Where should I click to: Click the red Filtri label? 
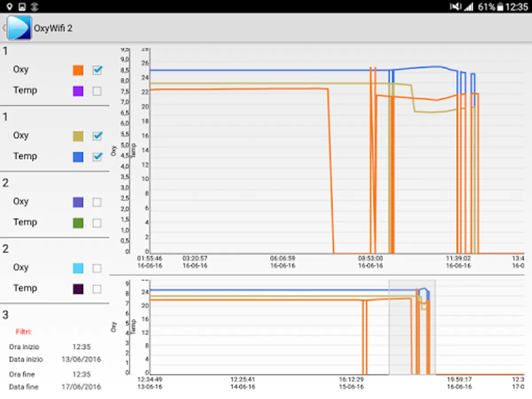[23, 332]
